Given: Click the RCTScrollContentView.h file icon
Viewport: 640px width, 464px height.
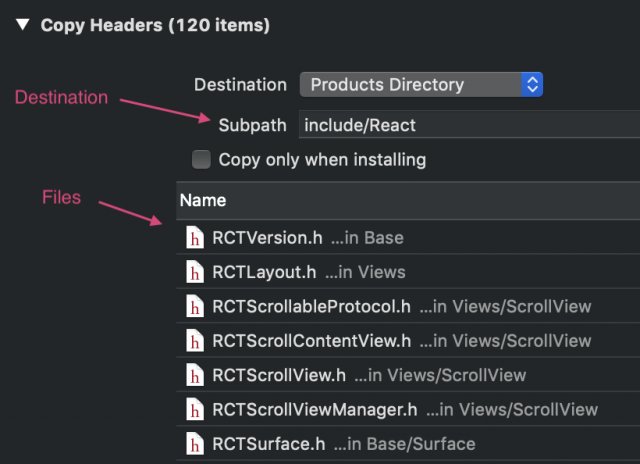Looking at the screenshot, I should point(195,340).
